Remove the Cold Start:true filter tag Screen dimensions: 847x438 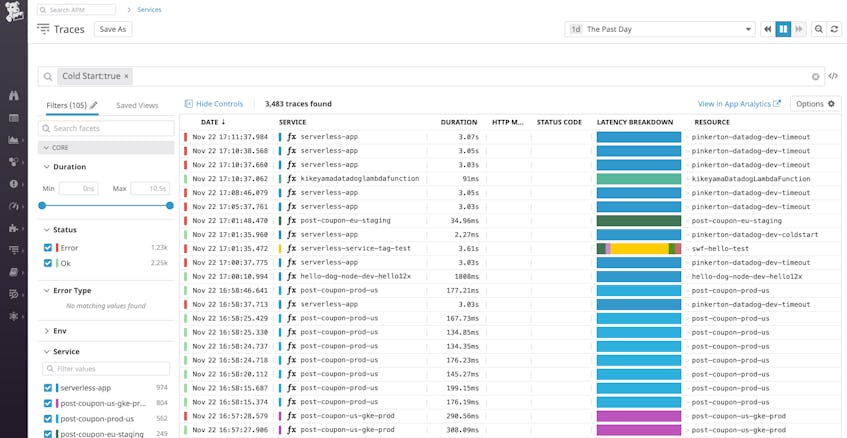pos(126,77)
